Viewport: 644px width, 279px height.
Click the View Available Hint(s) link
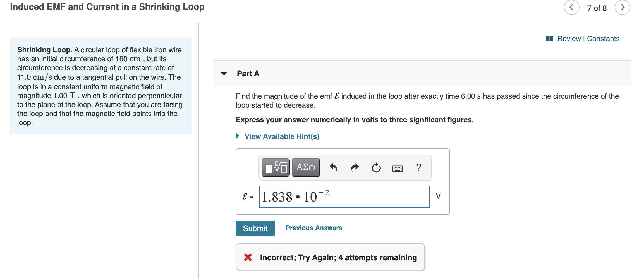[282, 136]
